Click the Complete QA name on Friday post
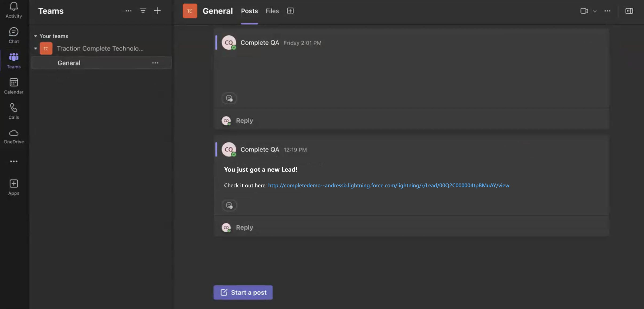Image resolution: width=644 pixels, height=309 pixels. pos(260,43)
